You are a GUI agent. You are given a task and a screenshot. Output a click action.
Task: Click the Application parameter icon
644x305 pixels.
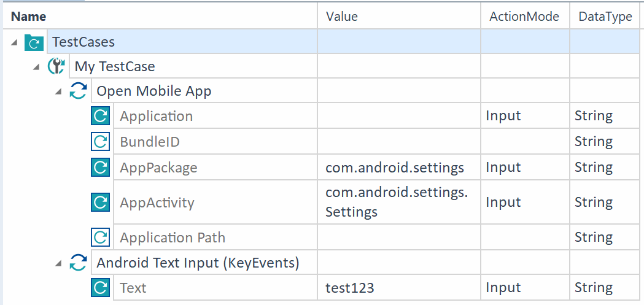click(x=100, y=116)
